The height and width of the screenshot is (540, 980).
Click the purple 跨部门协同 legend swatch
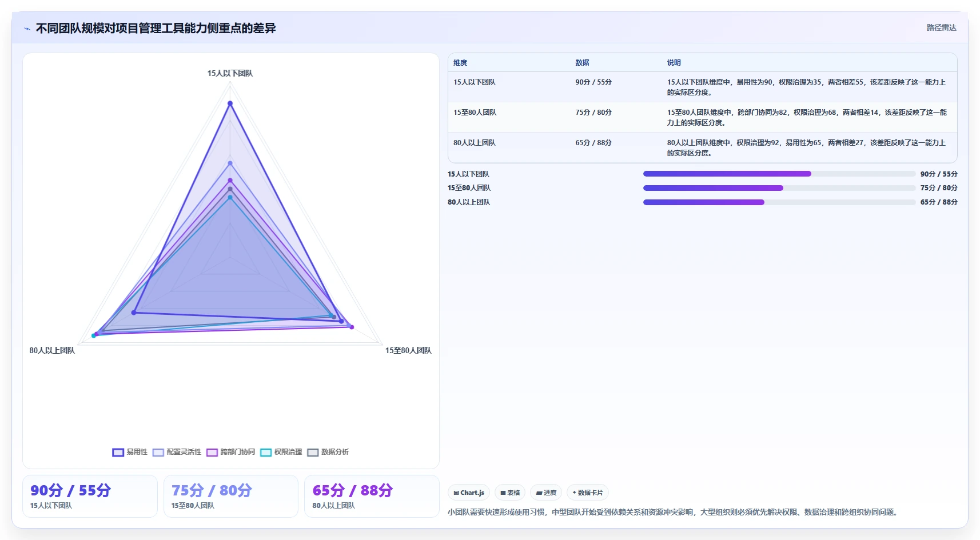[x=212, y=452]
